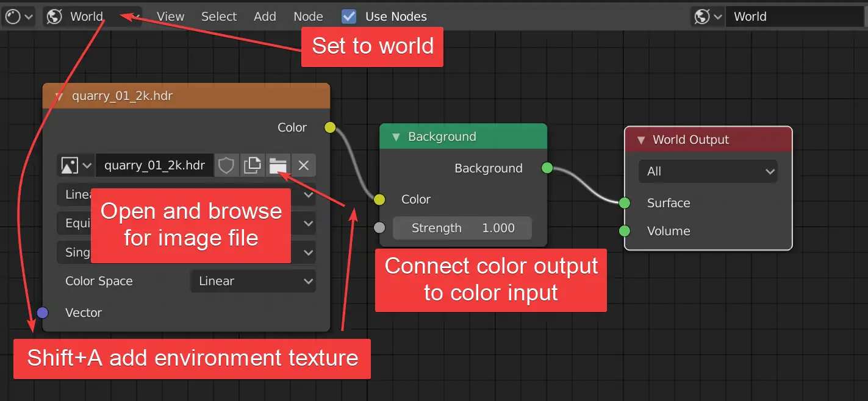
Task: Click the Environment Texture Color output socket
Action: tap(329, 127)
